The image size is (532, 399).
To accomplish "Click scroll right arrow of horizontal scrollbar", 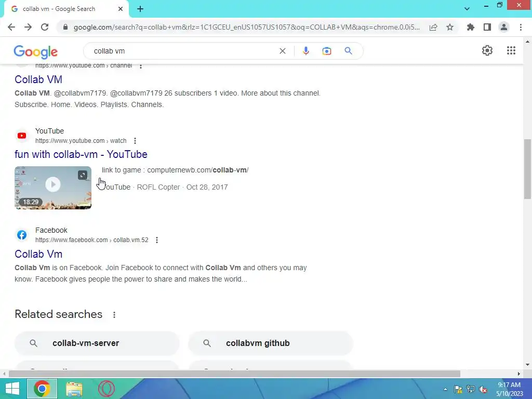I will [519, 374].
